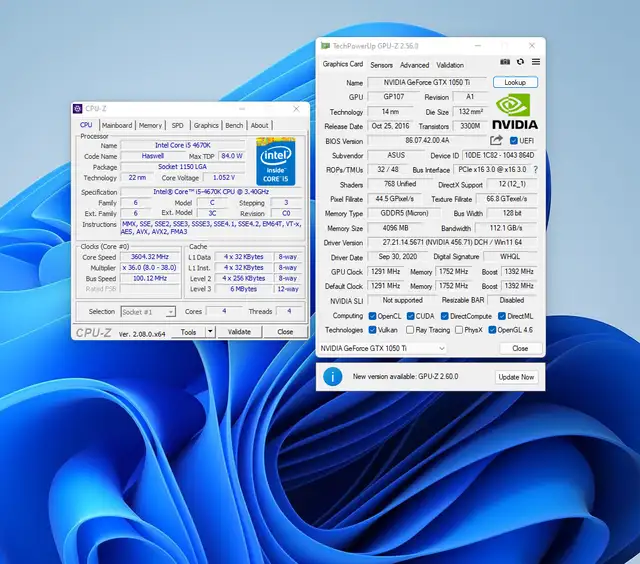Click the Tools button in CPU-Z
The height and width of the screenshot is (564, 640).
188,332
